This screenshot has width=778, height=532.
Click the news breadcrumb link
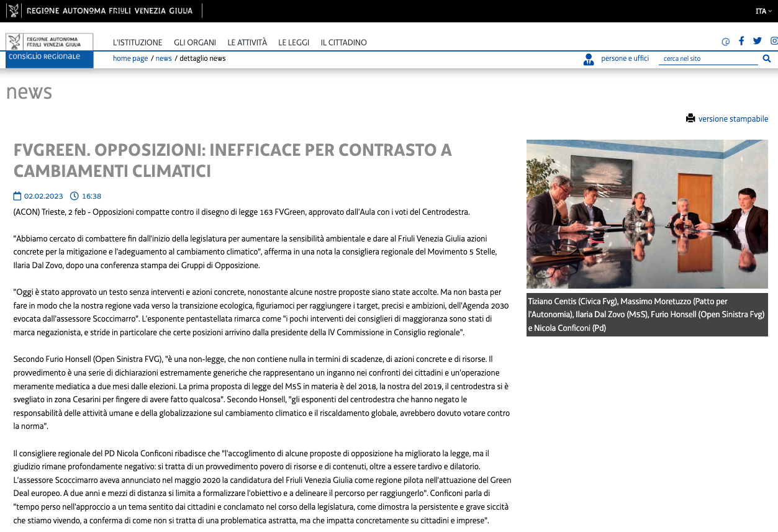coord(163,58)
